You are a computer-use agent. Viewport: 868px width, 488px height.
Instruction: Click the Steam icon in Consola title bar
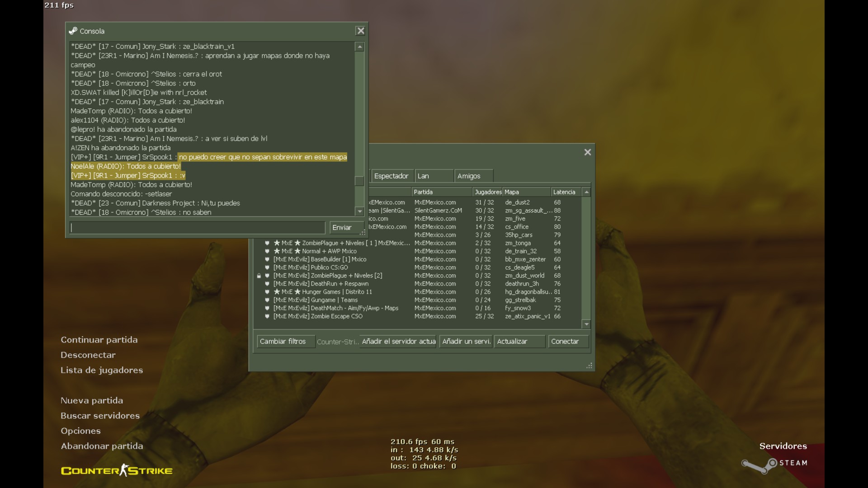point(73,31)
